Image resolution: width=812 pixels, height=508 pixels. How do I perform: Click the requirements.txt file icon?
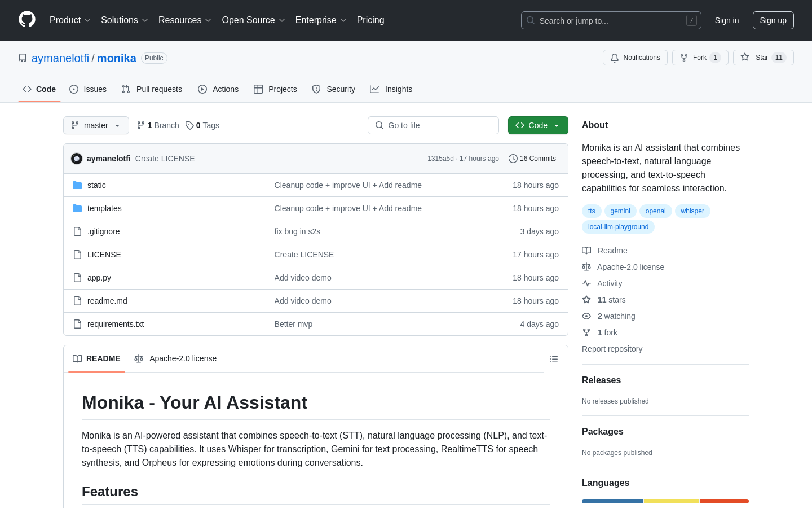(x=77, y=324)
